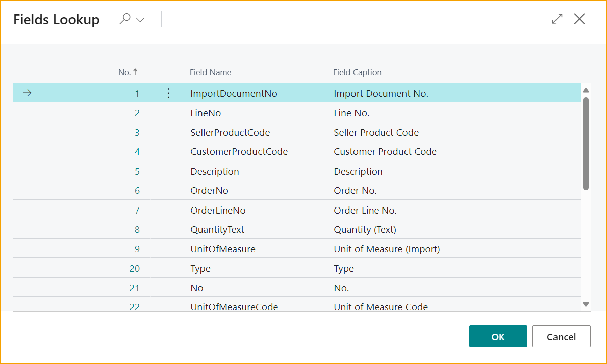Click the Fields Lookup title
The image size is (607, 364).
click(56, 19)
